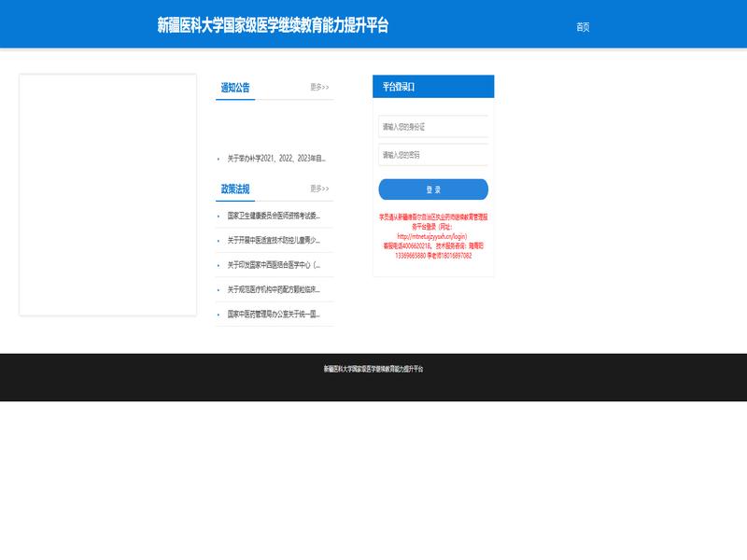Select the 政策法规 section heading
The height and width of the screenshot is (560, 747).
235,189
